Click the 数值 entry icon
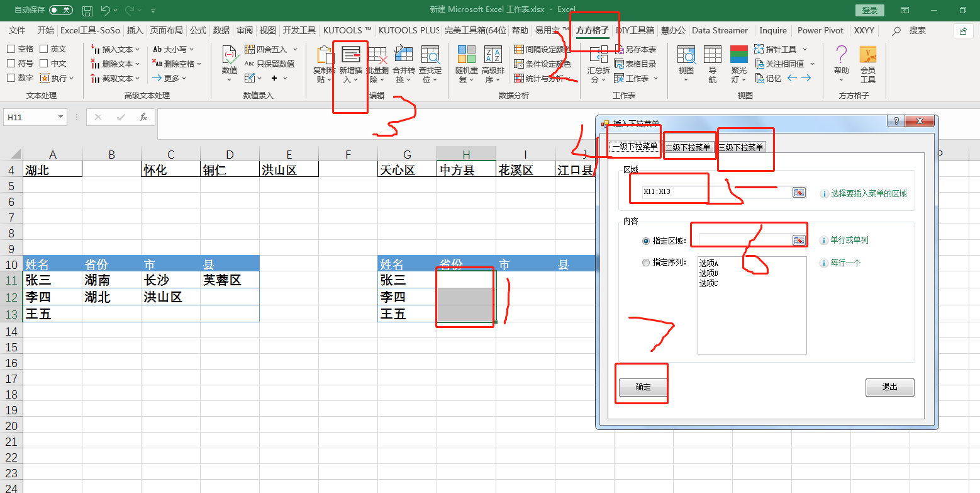 tap(230, 65)
